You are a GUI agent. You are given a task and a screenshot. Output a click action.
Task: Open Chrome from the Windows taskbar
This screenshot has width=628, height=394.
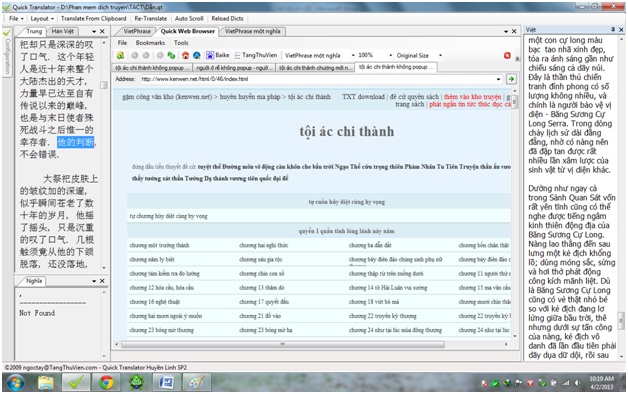click(106, 382)
